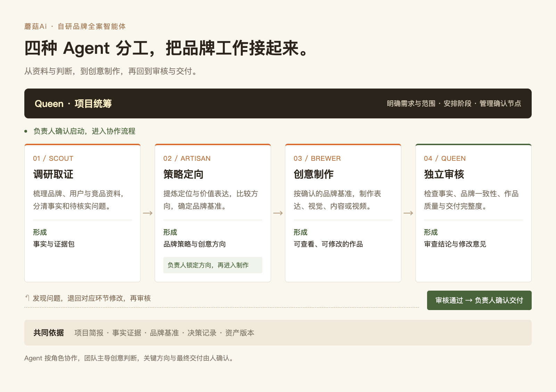Viewport: 556px width, 392px height.
Task: Click the 调研取证 card heading
Action: [53, 174]
